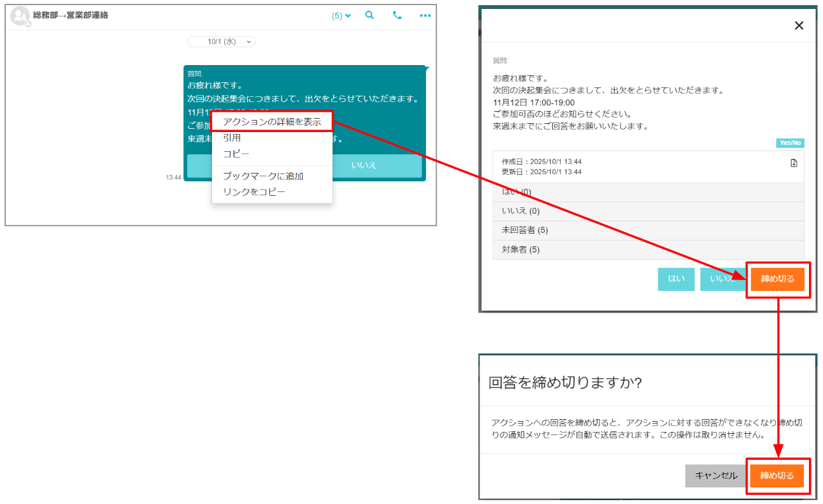Screen dimensions: 823x504
Task: Expand the いいえ (0) results row
Action: coord(648,211)
